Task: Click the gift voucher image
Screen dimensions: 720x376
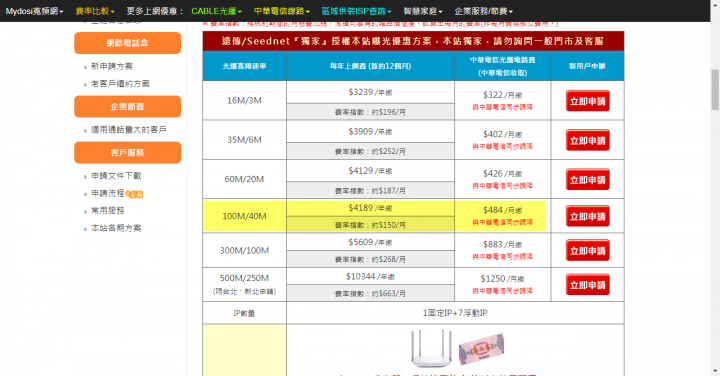Action: pos(481,348)
